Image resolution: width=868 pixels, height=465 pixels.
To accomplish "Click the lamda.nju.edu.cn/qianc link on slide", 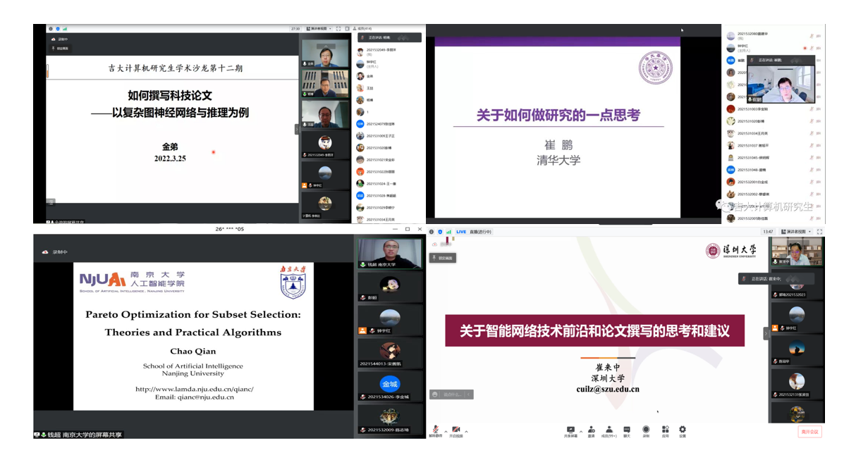I will pyautogui.click(x=194, y=389).
